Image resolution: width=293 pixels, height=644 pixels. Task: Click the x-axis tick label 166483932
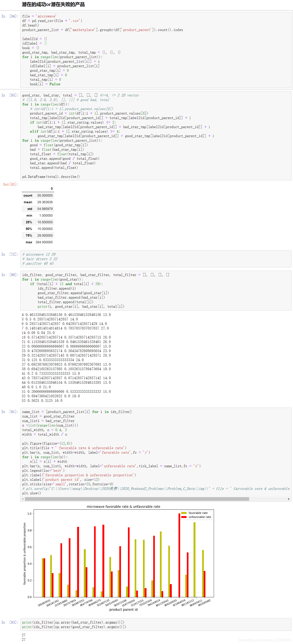[x=44, y=603]
